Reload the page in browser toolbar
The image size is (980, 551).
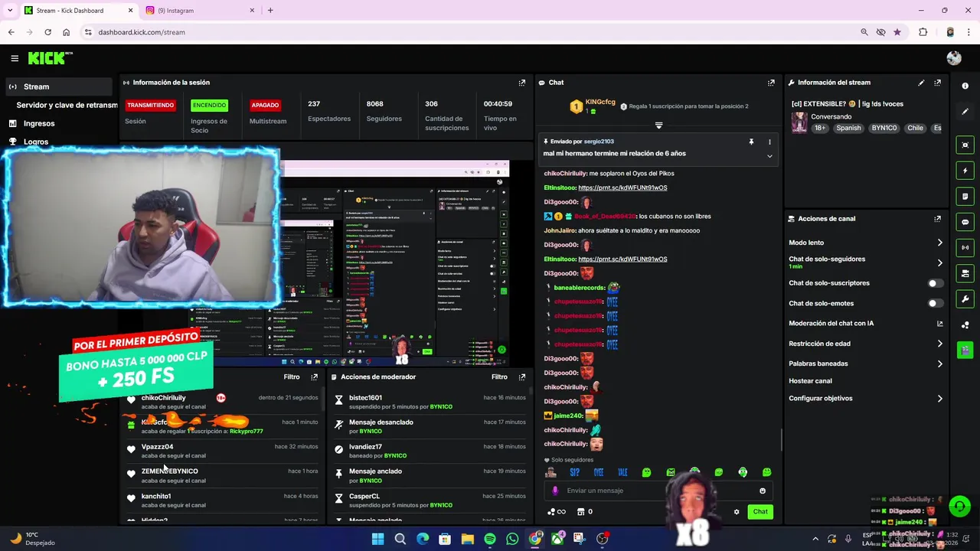47,32
